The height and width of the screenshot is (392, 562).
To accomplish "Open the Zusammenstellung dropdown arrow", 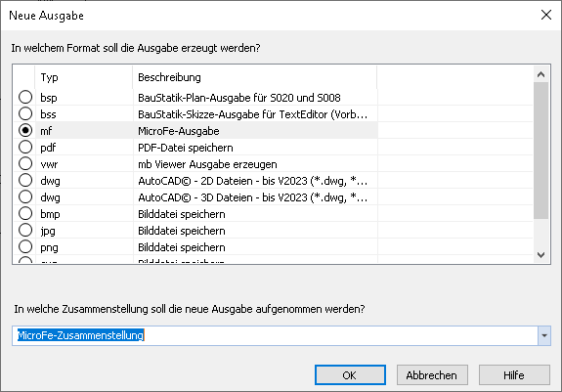I will pos(544,335).
